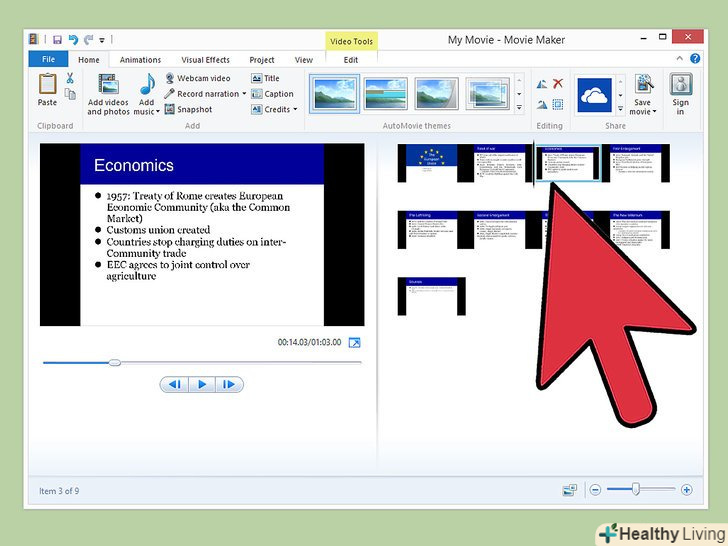The height and width of the screenshot is (546, 728).
Task: Select the second storyboard slide clip
Action: (500, 163)
